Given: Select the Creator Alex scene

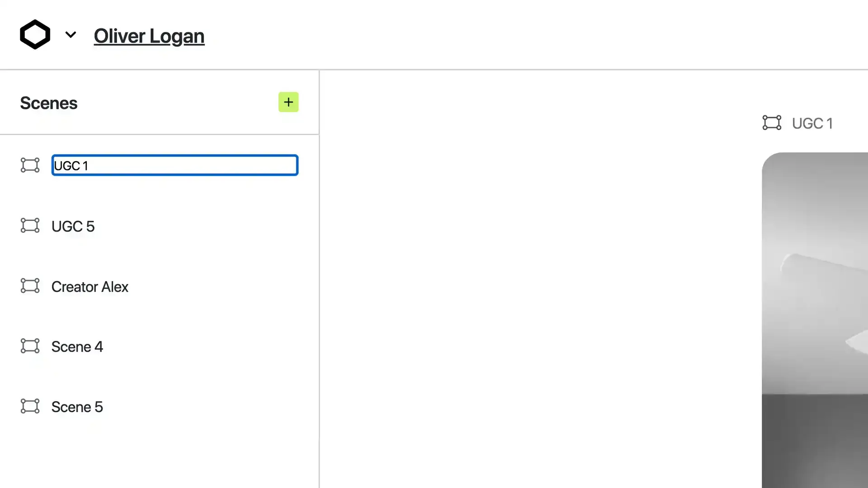Looking at the screenshot, I should click(90, 286).
